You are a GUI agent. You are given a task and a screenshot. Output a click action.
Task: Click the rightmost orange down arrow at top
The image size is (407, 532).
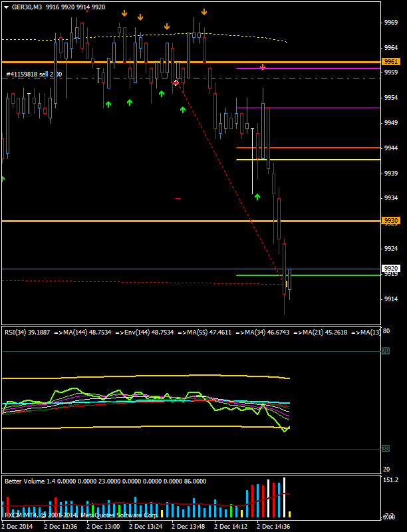[x=204, y=11]
